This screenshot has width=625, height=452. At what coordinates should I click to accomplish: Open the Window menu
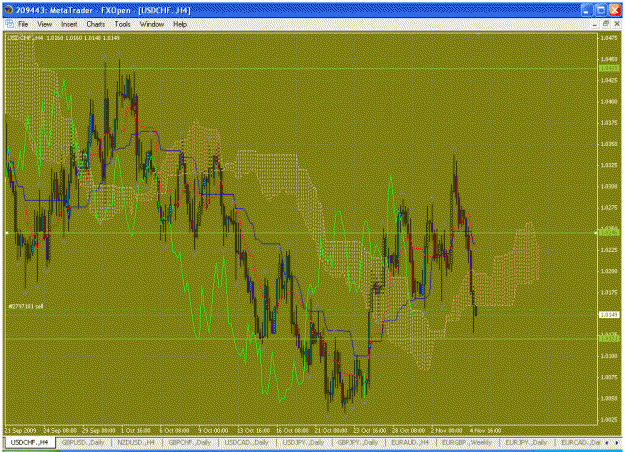pyautogui.click(x=152, y=24)
